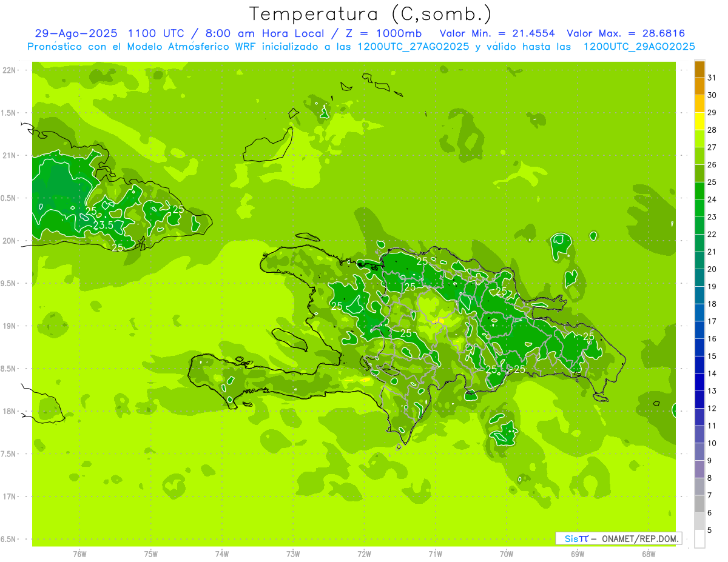The height and width of the screenshot is (562, 728).
Task: Click the '8.5N' latitude label
Action: [x=9, y=369]
